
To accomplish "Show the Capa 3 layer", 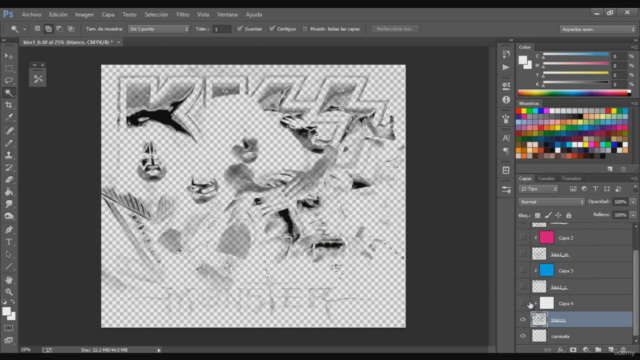I will 523,270.
